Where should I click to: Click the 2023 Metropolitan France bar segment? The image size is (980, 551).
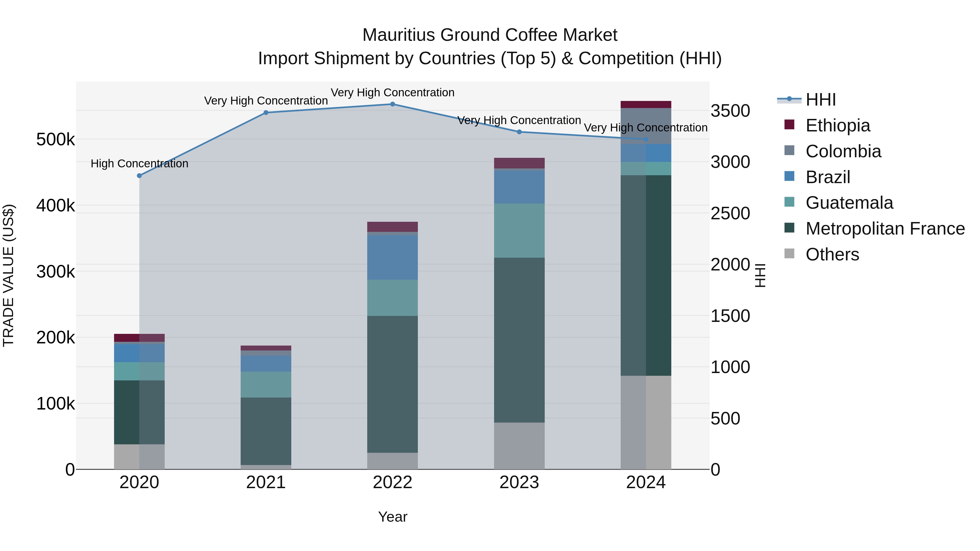tap(519, 340)
